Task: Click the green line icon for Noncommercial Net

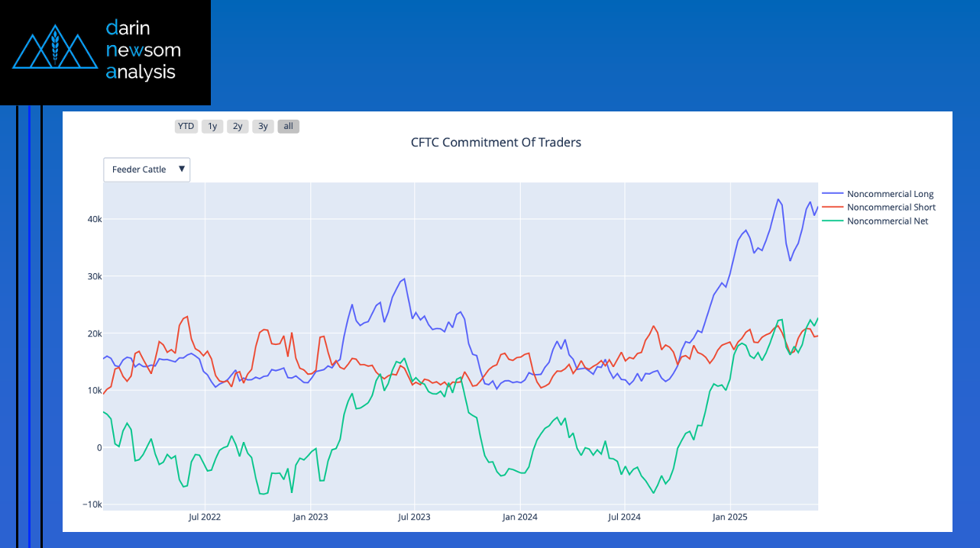Action: [x=833, y=221]
